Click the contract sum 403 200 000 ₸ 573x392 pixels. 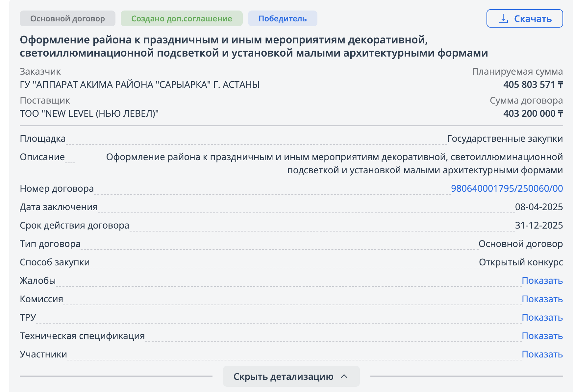click(x=533, y=113)
